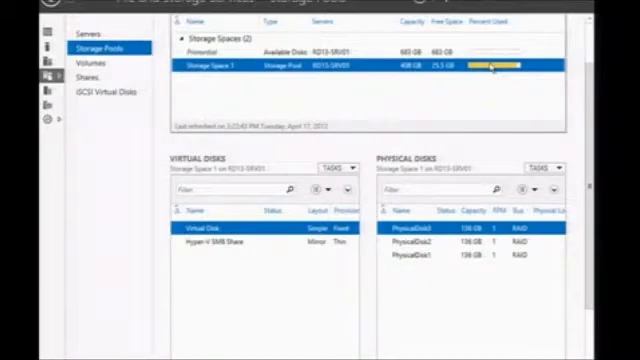Viewport: 640px width, 360px height.
Task: Go to the Servers page
Action: point(88,34)
